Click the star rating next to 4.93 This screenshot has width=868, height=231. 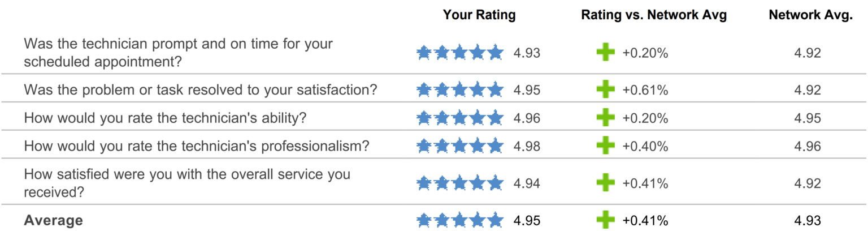pos(460,53)
